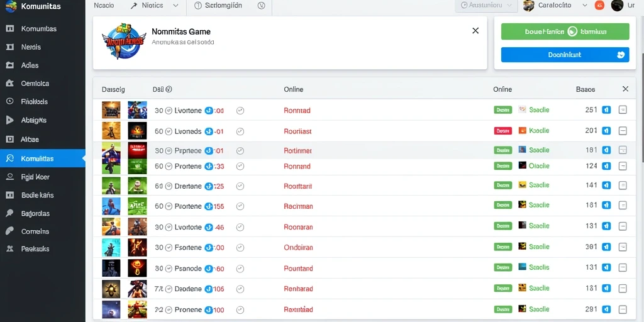Viewport: 644px width, 322px height.
Task: Open Altbae sidebar entry
Action: tap(30, 139)
